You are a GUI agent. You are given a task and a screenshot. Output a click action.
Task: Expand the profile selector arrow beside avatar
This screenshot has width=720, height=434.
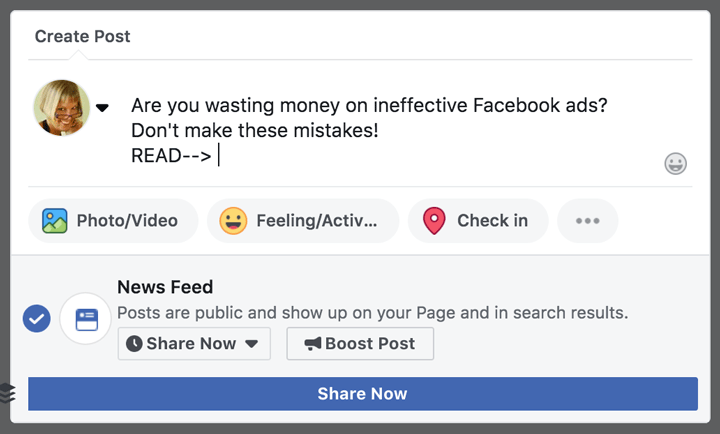102,108
